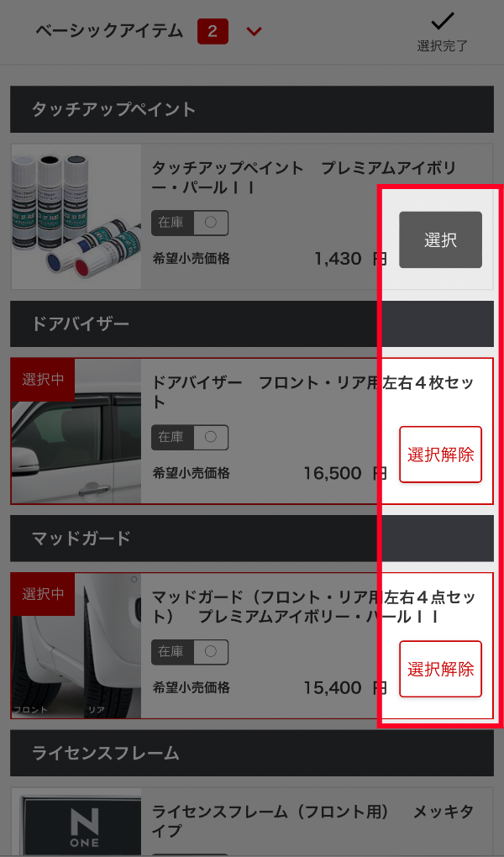This screenshot has width=504, height=857.
Task: Open the touch-up paint product thumbnail
Action: tap(76, 217)
